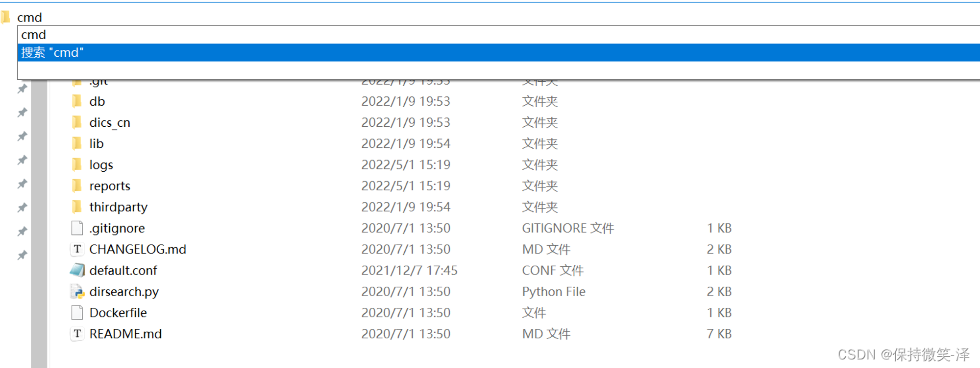This screenshot has height=368, width=980.
Task: Choose the 搜索 "cmd" suggestion
Action: (499, 52)
